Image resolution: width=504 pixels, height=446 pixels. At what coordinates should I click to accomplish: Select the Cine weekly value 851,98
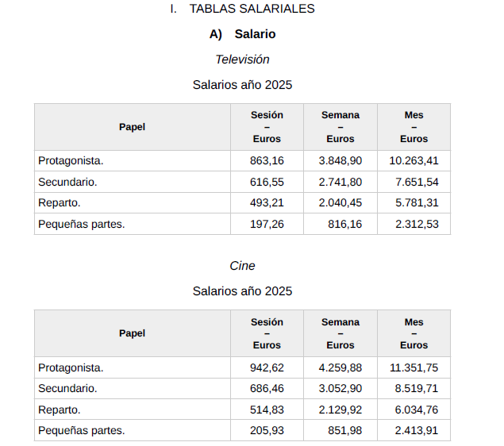345,431
